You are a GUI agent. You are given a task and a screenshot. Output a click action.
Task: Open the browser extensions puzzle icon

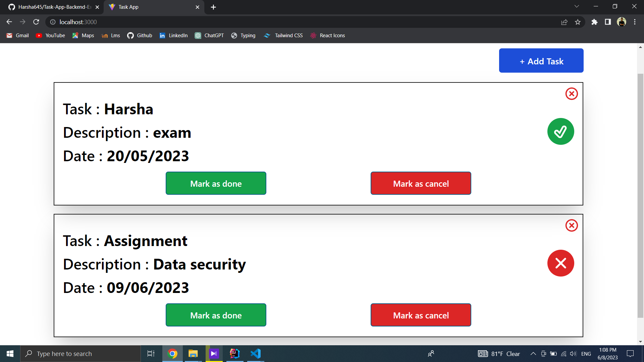(x=594, y=22)
